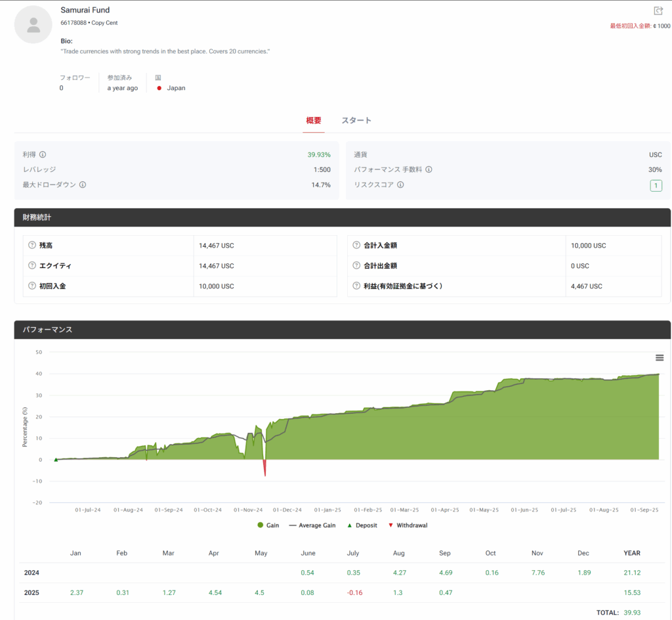
Task: Click help icon next to 残高
Action: click(32, 246)
